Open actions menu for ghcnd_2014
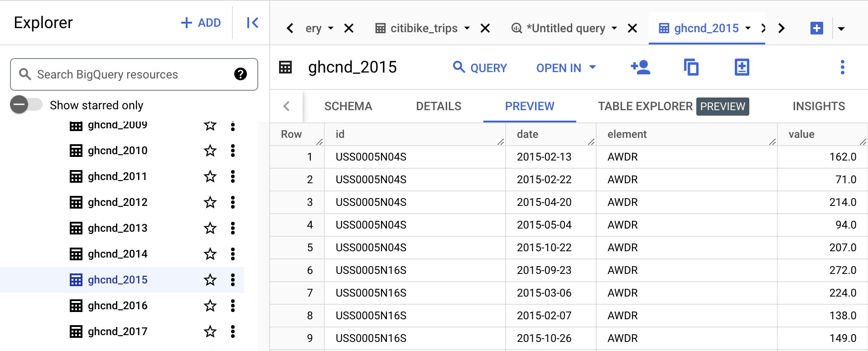Image resolution: width=868 pixels, height=351 pixels. 233,254
